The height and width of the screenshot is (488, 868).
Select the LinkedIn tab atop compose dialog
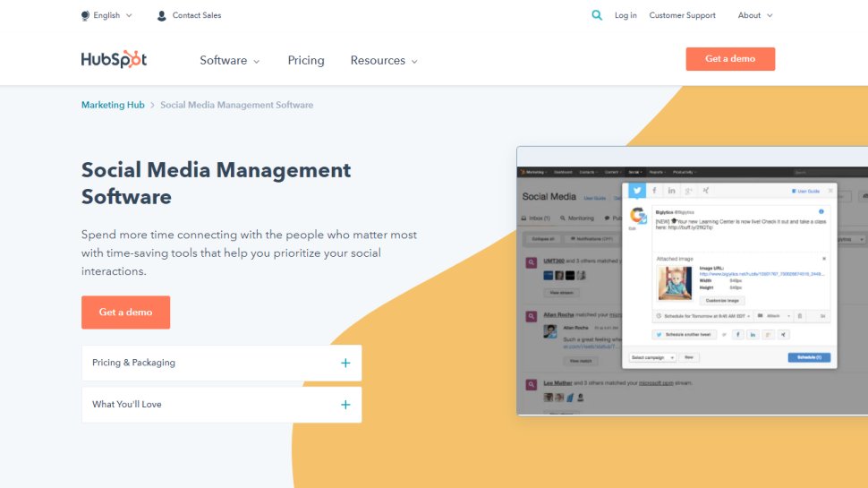tap(671, 191)
